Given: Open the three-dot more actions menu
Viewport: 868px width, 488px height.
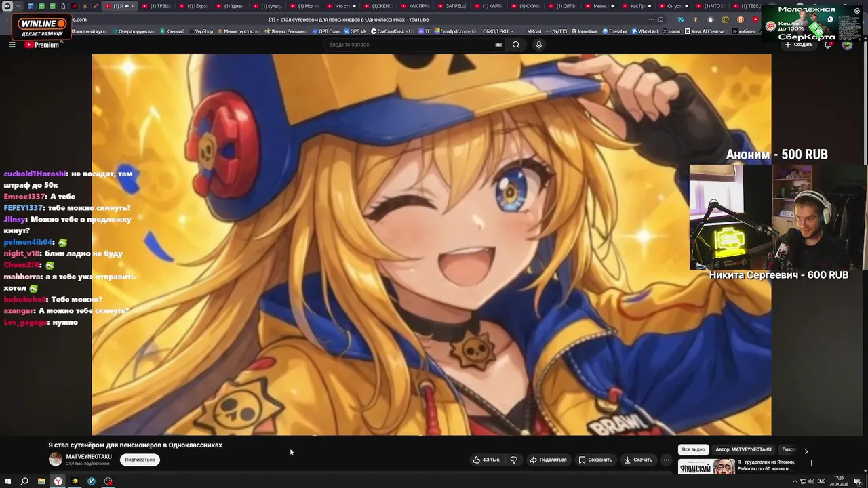Looking at the screenshot, I should point(666,460).
